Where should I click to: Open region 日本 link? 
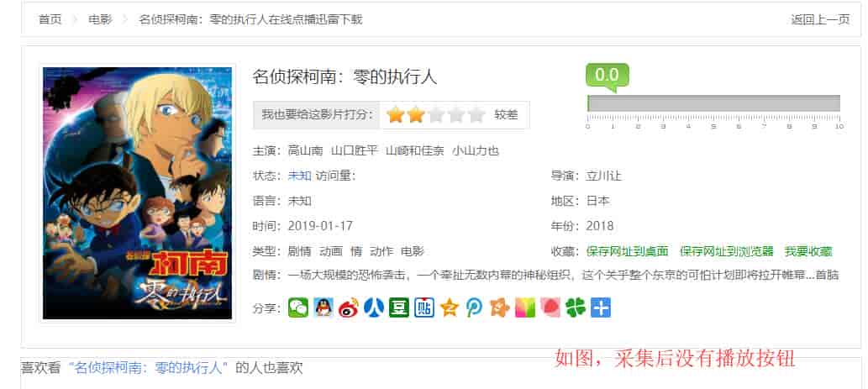click(598, 201)
